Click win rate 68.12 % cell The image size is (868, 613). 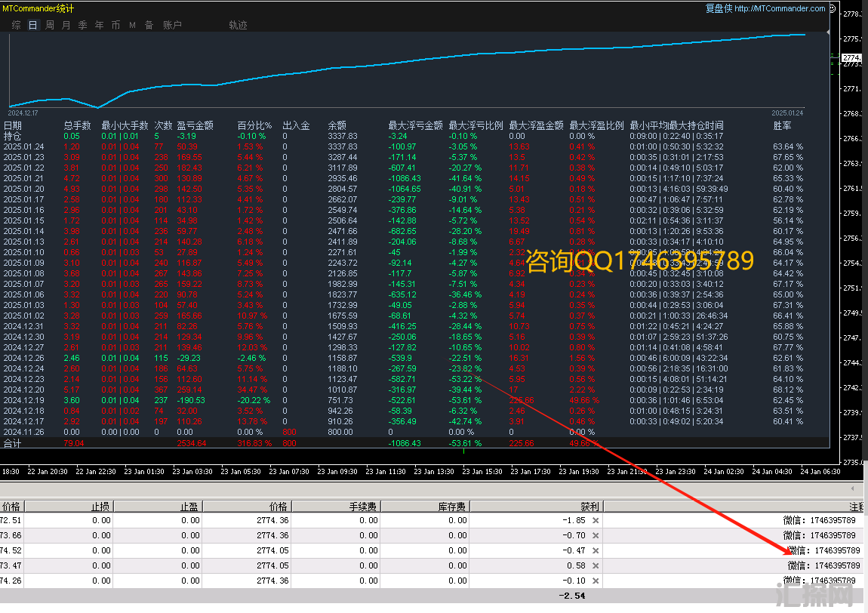click(x=788, y=390)
